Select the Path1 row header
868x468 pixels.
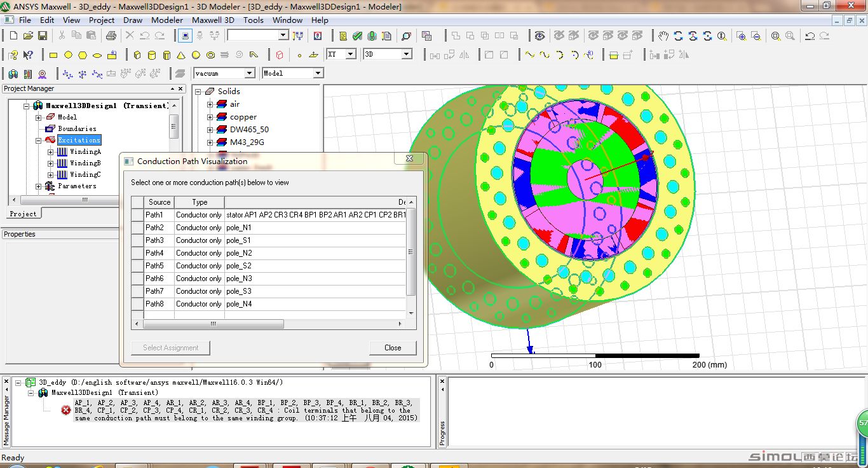click(137, 215)
